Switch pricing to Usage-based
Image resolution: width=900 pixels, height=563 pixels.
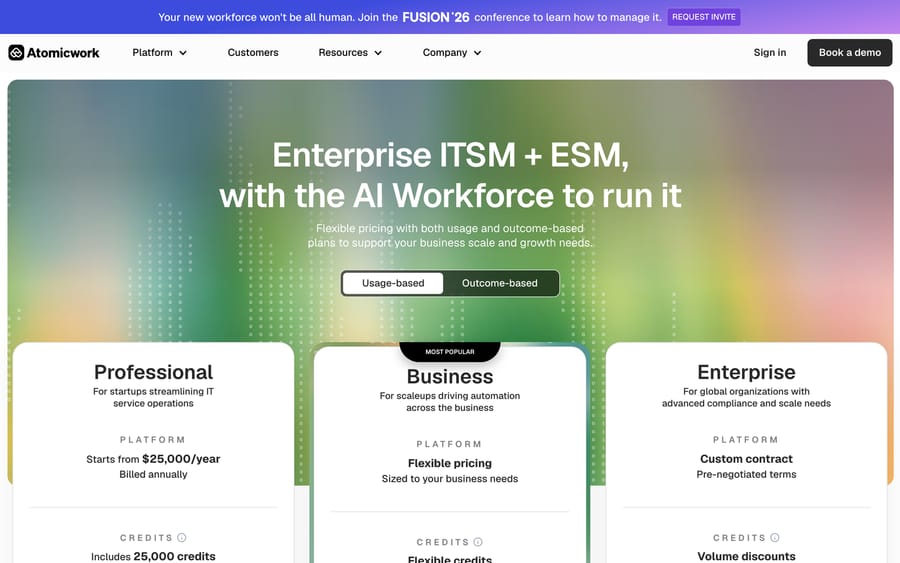393,283
